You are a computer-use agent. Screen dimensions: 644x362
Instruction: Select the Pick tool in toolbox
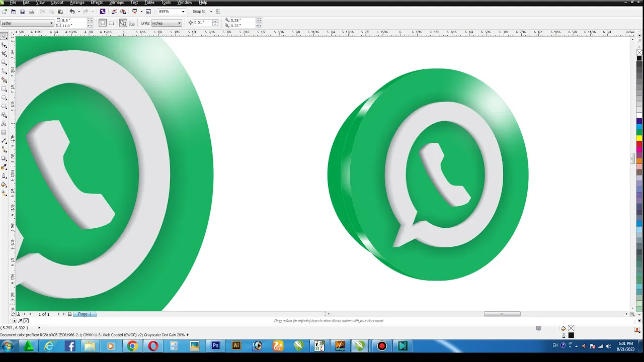tap(5, 36)
